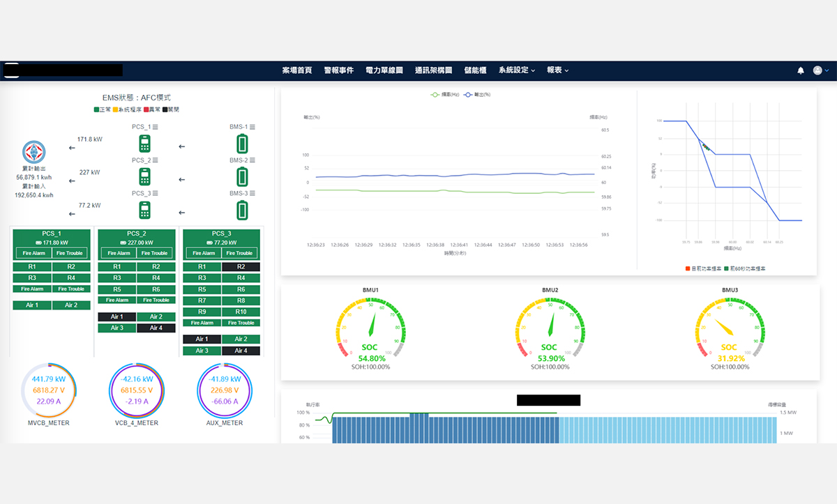
Task: Open the 電力單線圖 menu item
Action: [x=384, y=70]
